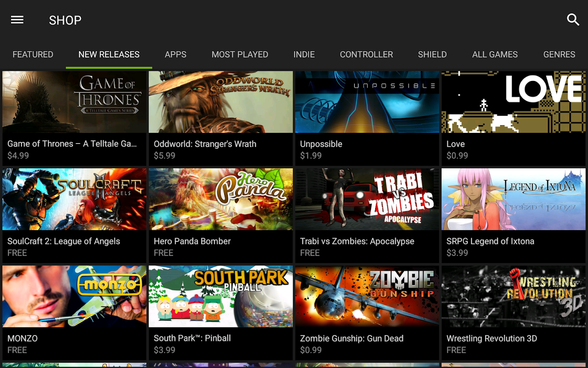
Task: View SoulCraft 2 League of Angels artwork
Action: (74, 199)
